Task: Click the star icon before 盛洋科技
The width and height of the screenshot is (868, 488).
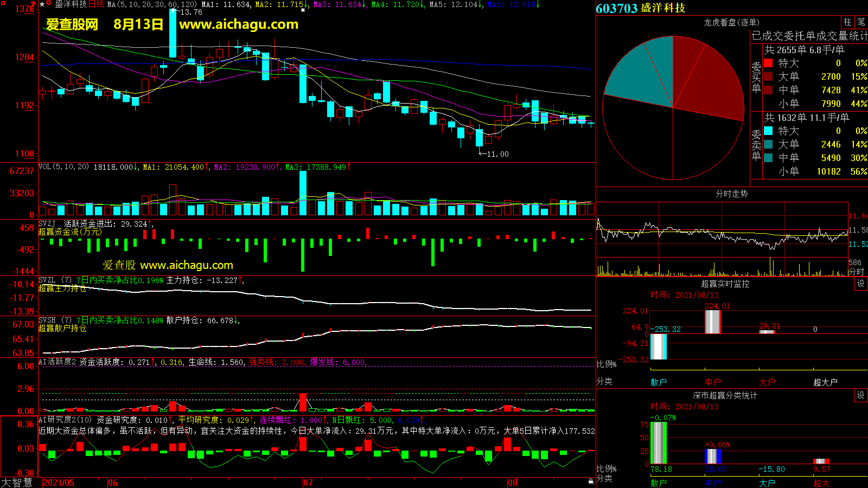Action: 42,4
